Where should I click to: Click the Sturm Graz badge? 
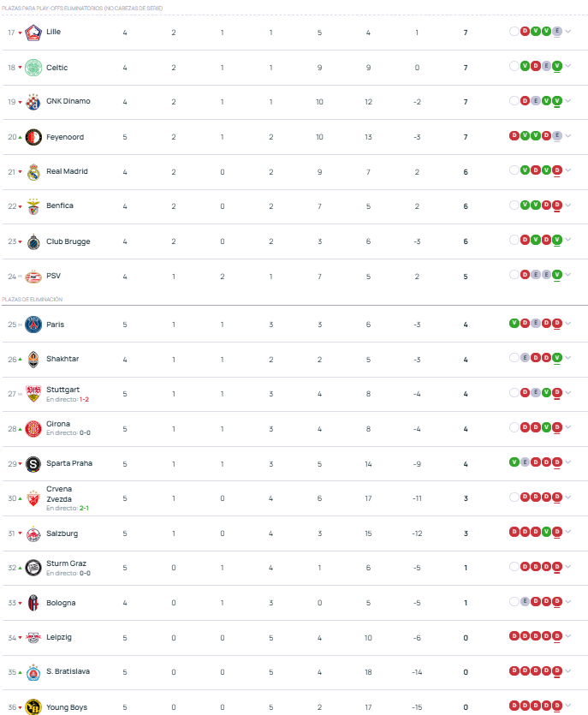point(33,568)
